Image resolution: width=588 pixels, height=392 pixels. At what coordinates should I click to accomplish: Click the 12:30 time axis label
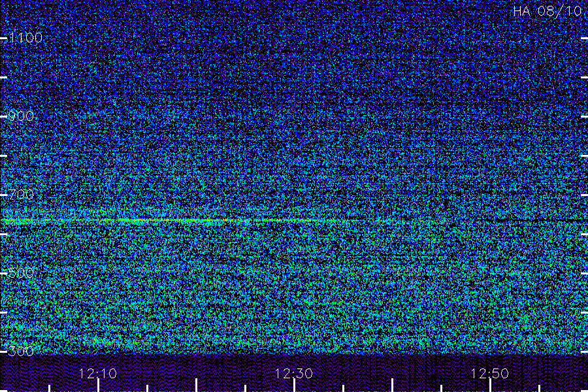pyautogui.click(x=294, y=374)
